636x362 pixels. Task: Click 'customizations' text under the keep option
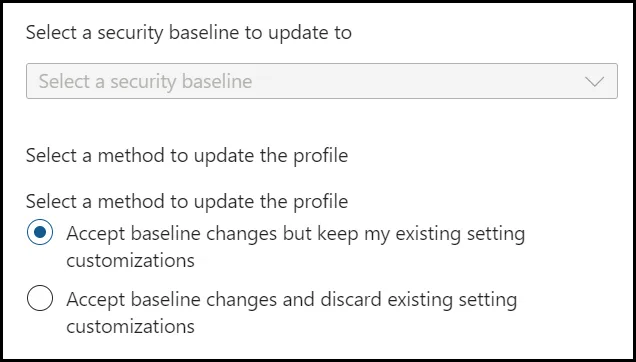pos(131,261)
